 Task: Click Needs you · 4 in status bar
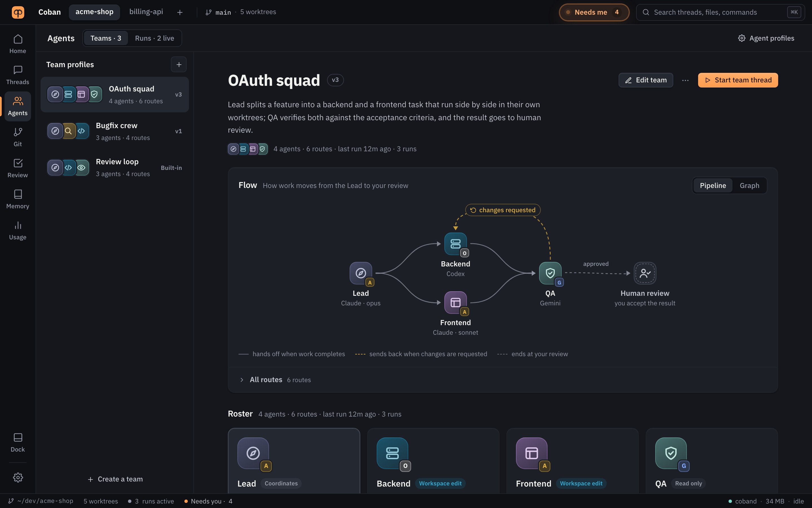pos(208,501)
